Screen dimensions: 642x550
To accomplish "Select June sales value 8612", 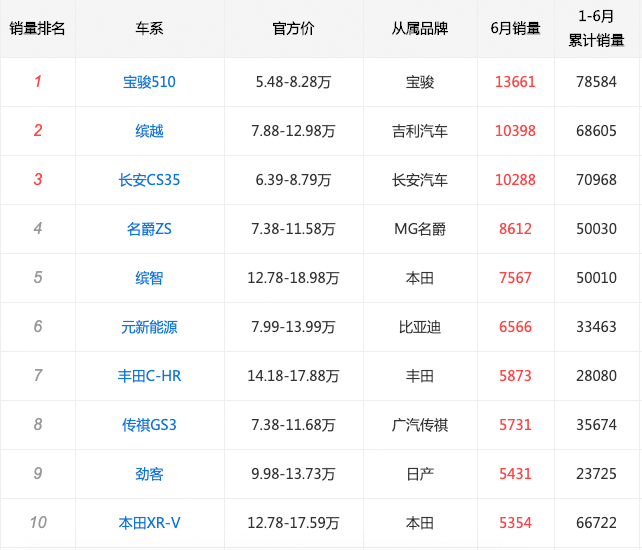I will click(x=515, y=229).
